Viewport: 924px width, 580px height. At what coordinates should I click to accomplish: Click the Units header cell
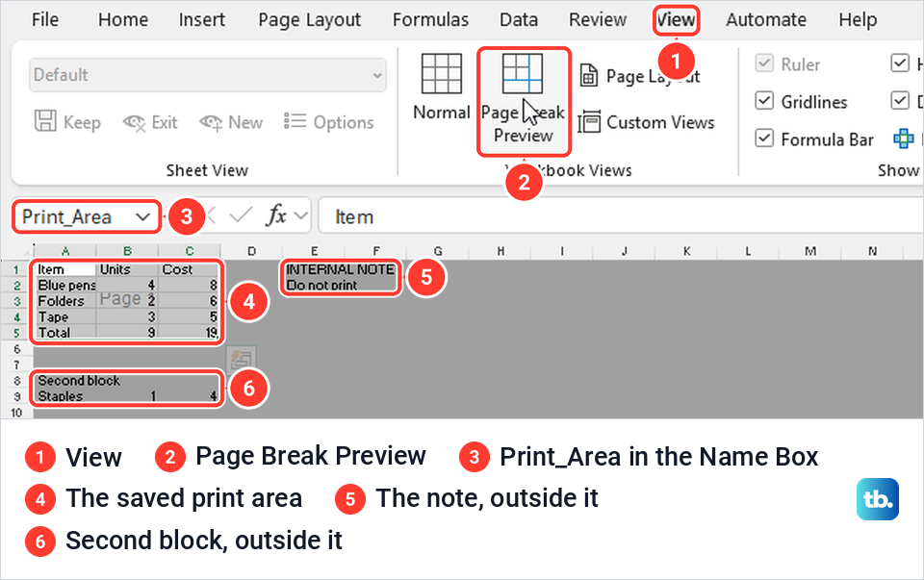point(128,269)
